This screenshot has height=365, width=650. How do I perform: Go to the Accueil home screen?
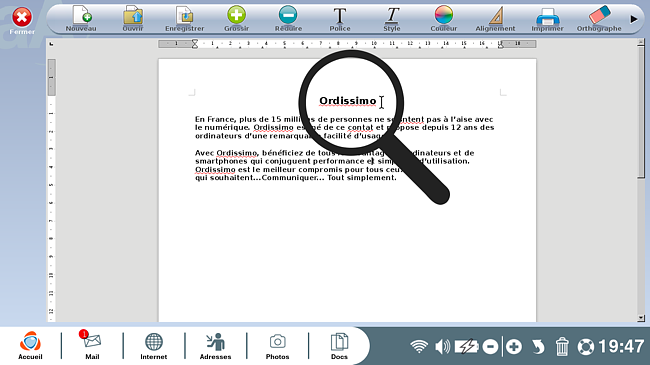tap(30, 345)
